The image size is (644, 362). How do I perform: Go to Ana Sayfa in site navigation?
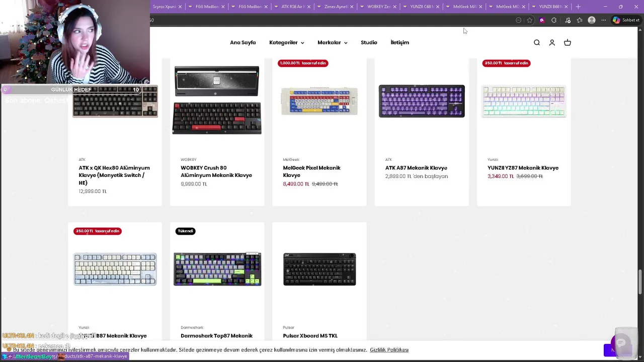coord(243,43)
